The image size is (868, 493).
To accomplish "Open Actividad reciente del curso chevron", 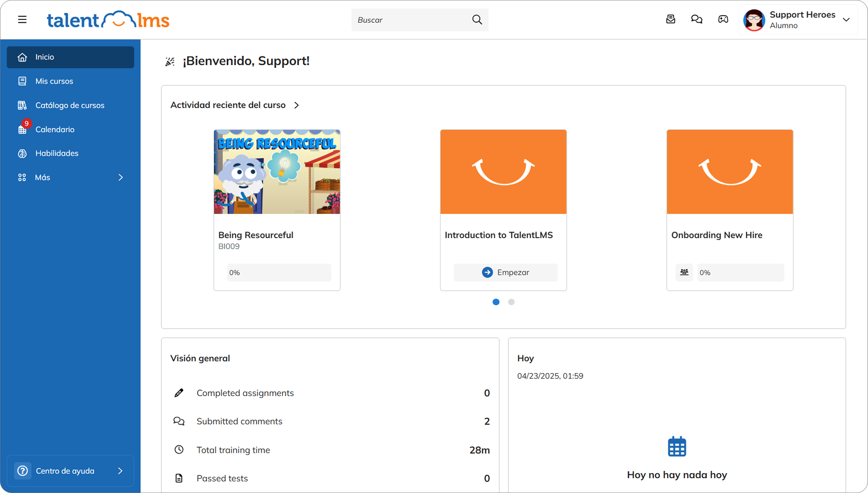I will pyautogui.click(x=297, y=105).
